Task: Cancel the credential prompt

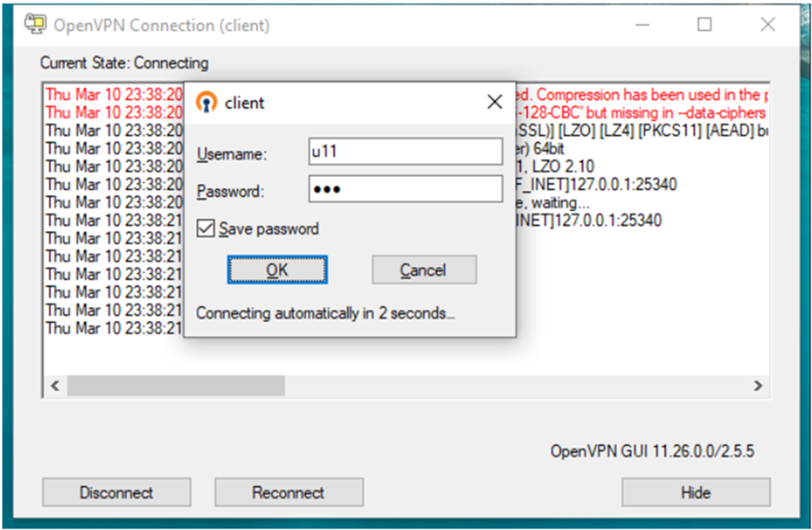Action: tap(423, 270)
